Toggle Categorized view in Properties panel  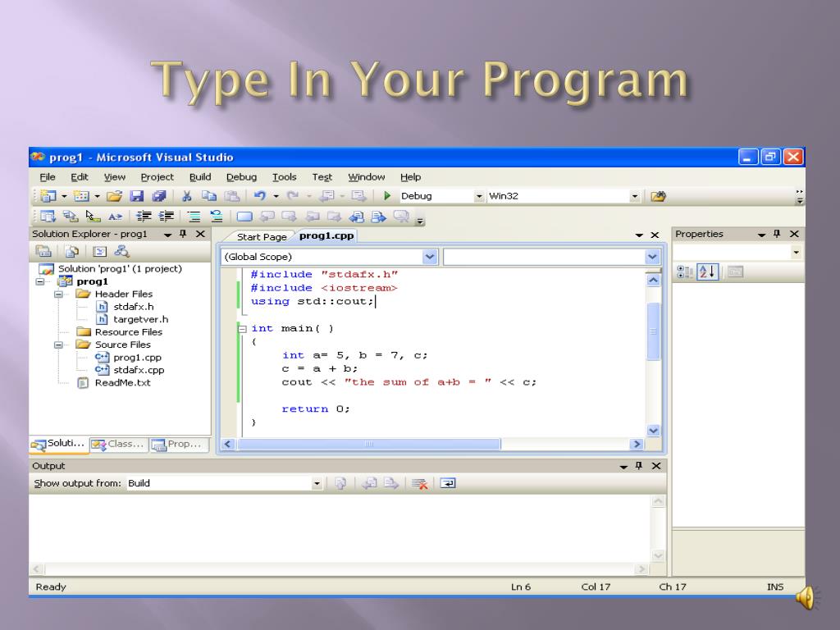coord(684,272)
